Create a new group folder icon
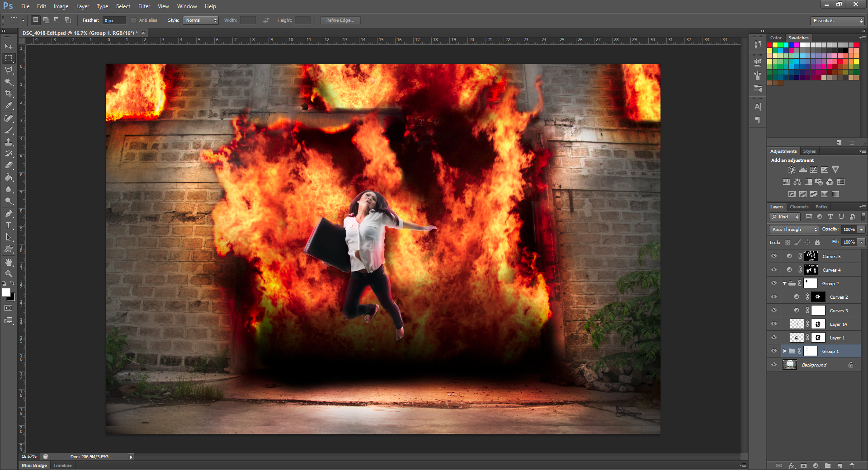Image resolution: width=868 pixels, height=470 pixels. (x=828, y=465)
